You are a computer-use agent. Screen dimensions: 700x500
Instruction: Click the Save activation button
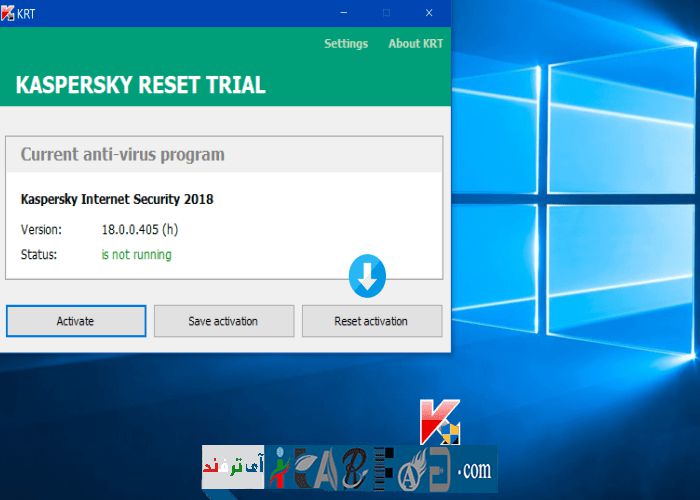point(223,321)
